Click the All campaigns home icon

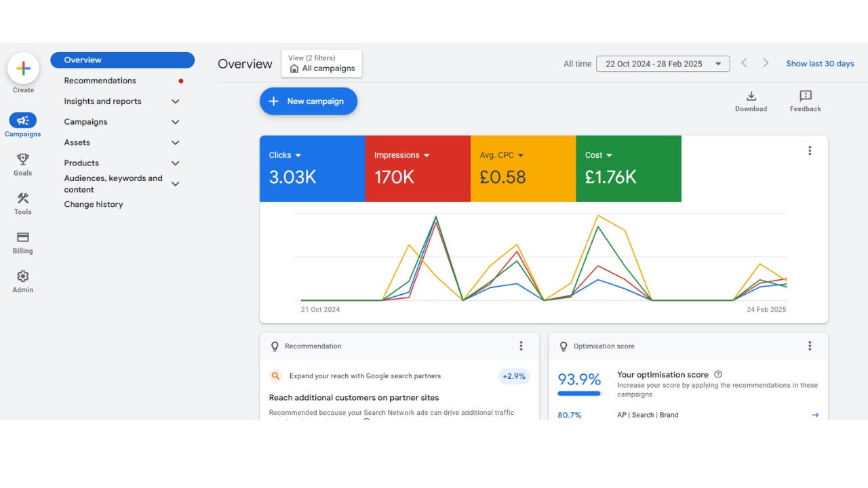294,68
